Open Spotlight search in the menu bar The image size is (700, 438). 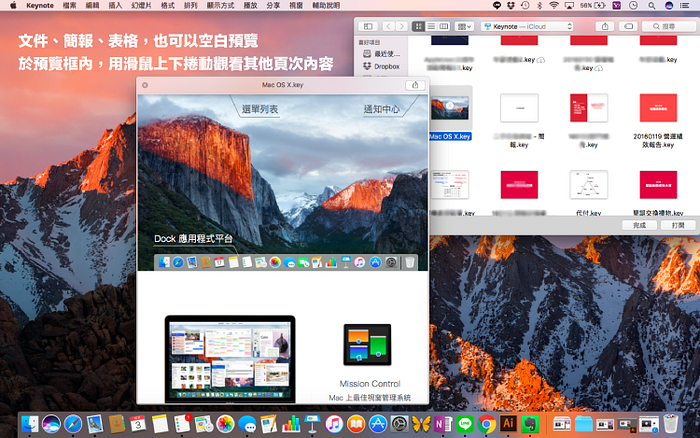point(651,5)
